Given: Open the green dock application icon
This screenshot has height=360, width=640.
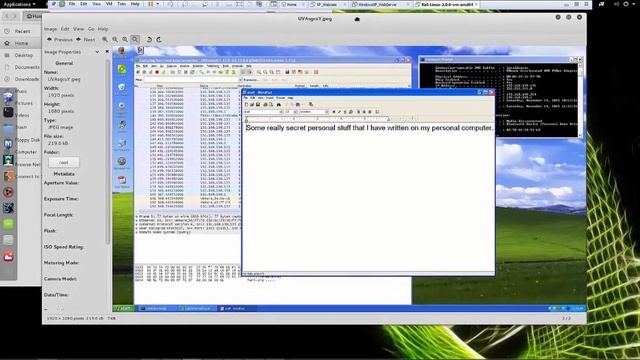Looking at the screenshot, I should pos(8,224).
